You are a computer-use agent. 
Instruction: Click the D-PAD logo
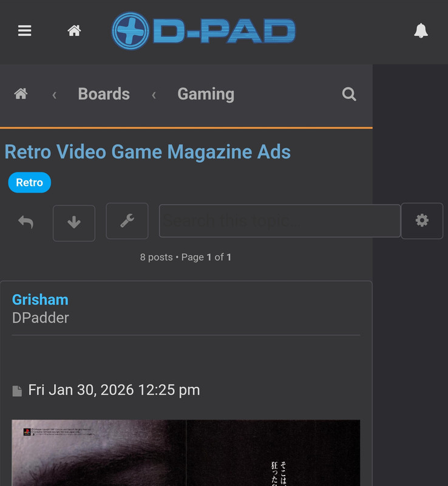tap(203, 31)
